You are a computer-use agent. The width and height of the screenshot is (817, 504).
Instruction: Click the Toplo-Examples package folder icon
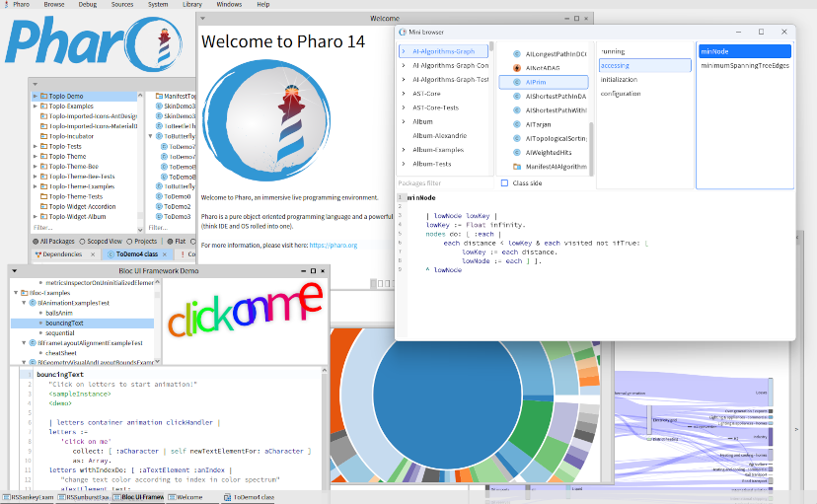[x=43, y=107]
